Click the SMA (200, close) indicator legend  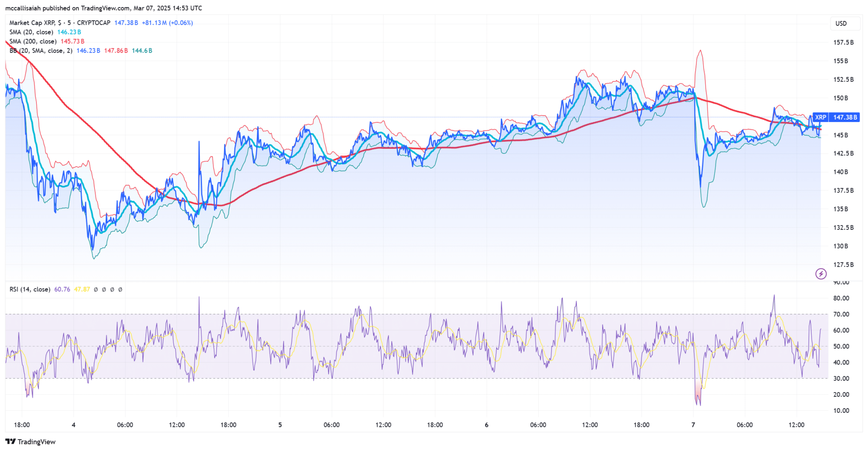33,42
